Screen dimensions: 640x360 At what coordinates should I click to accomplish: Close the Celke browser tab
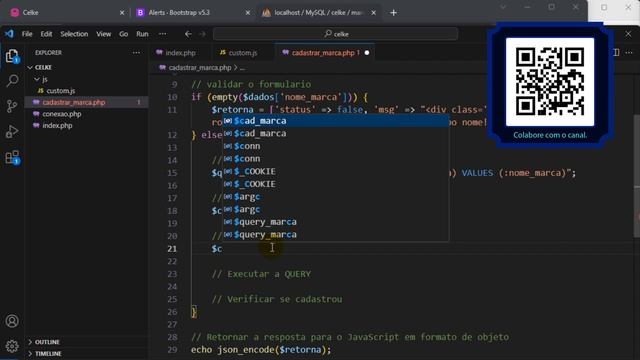coord(122,13)
